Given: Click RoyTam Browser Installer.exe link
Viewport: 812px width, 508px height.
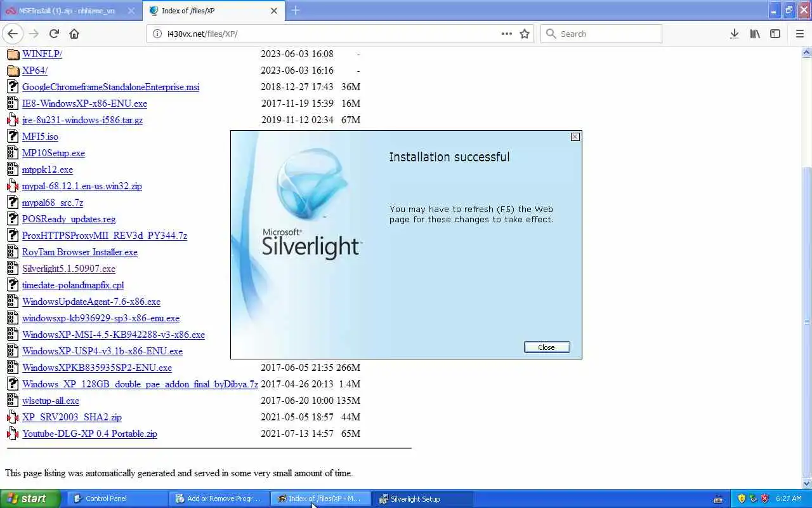Looking at the screenshot, I should point(80,252).
